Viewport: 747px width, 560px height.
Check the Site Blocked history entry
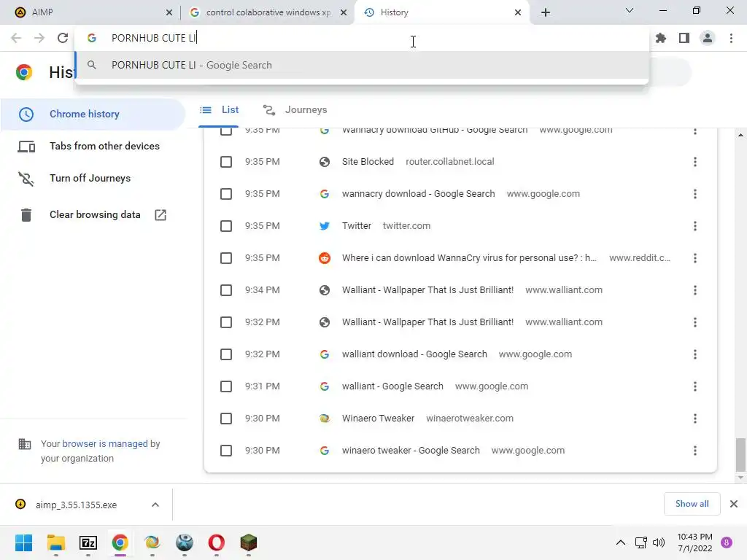point(226,162)
